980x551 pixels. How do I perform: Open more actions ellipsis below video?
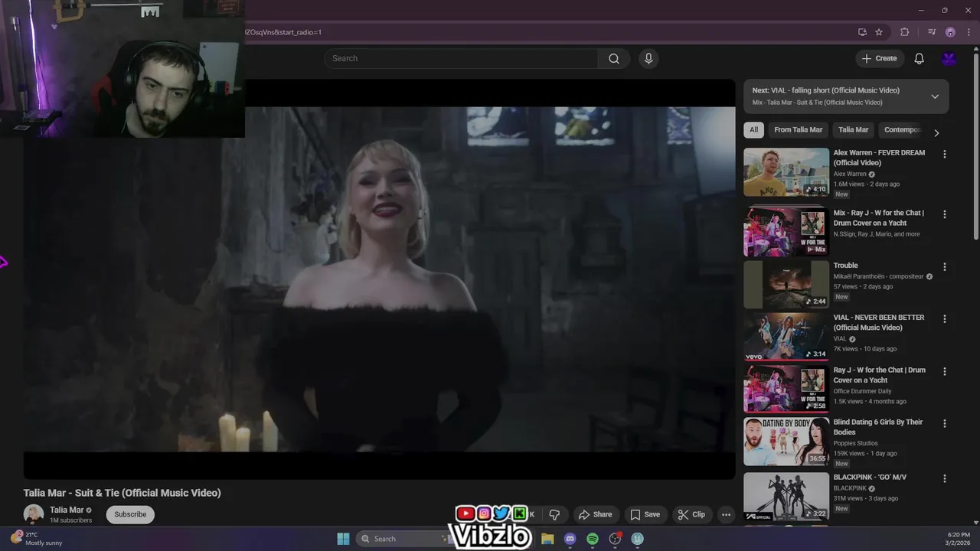(x=726, y=515)
